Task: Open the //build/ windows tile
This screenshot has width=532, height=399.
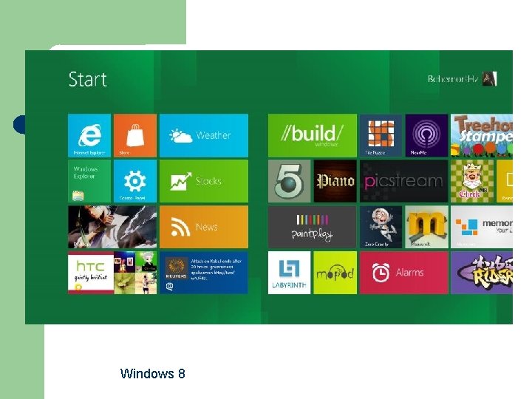Action: [x=312, y=135]
